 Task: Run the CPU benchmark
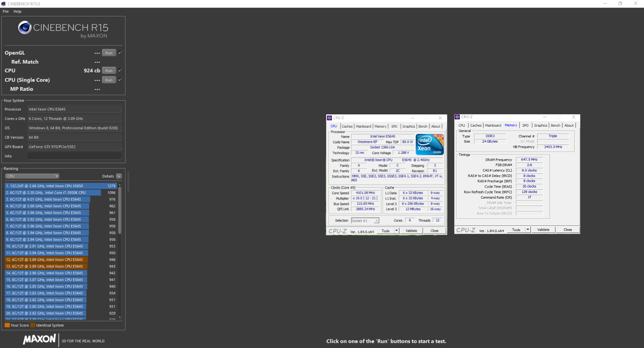[x=109, y=71]
